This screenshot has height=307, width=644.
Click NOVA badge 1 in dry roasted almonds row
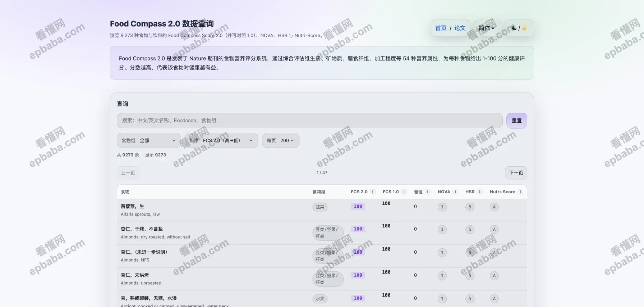point(442,230)
